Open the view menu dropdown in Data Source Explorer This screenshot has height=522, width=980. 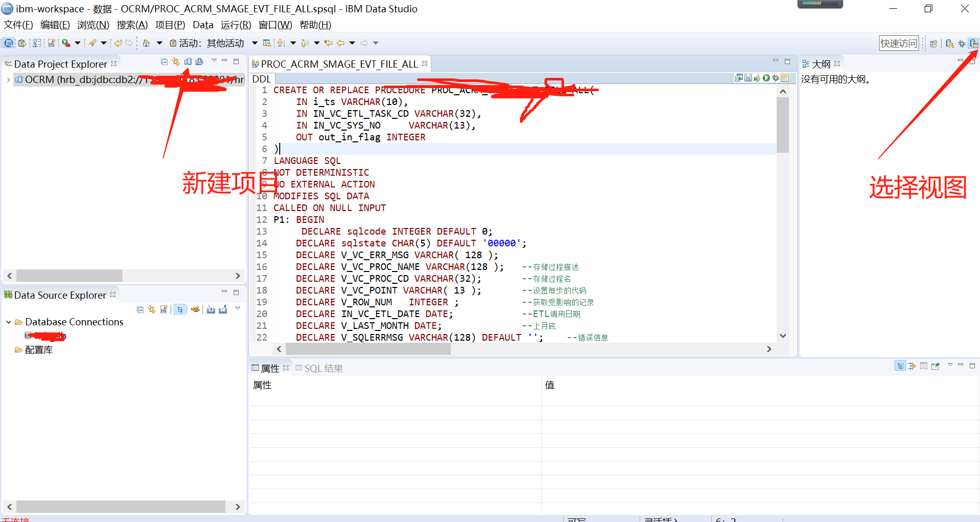point(237,308)
